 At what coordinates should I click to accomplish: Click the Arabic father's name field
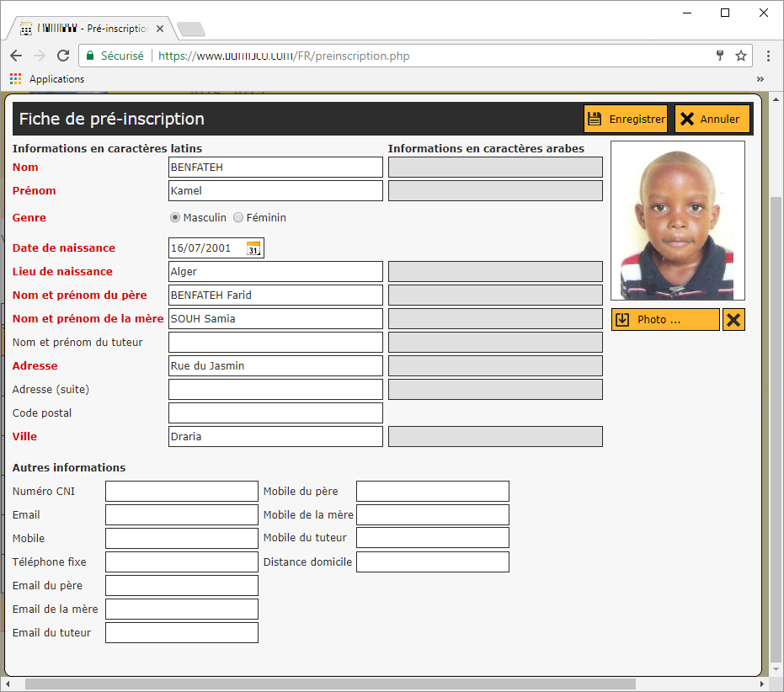pyautogui.click(x=495, y=295)
